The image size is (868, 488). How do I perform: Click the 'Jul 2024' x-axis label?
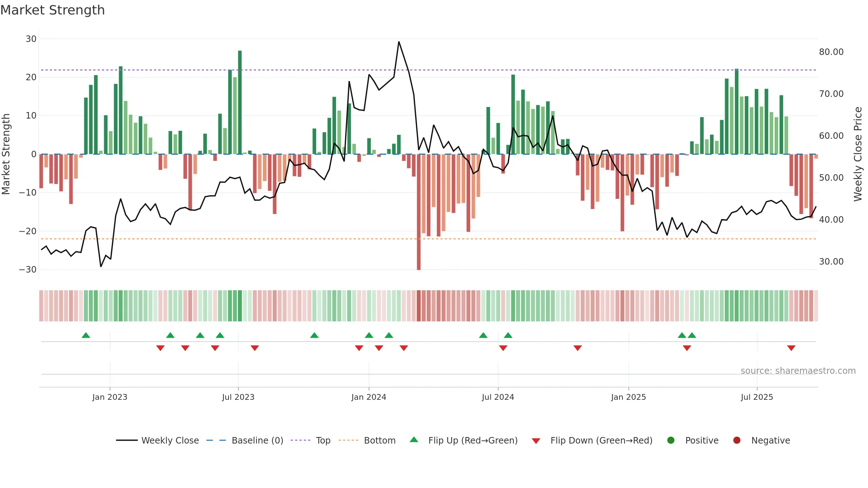[x=498, y=397]
